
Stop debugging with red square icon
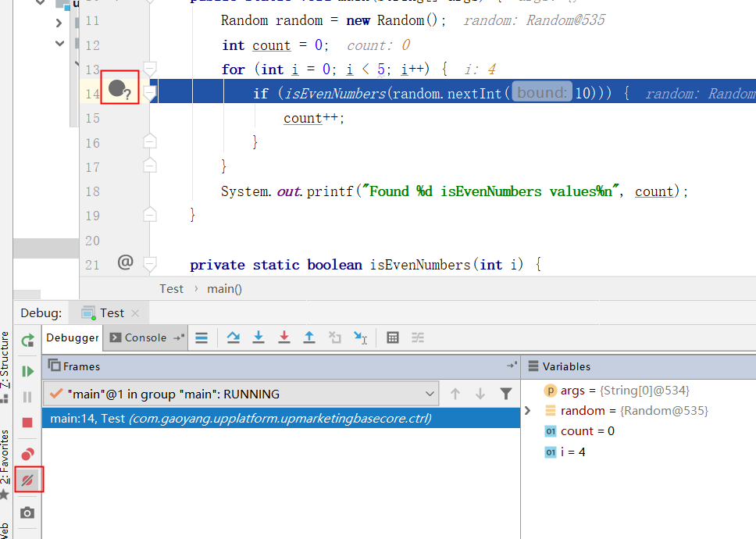[x=27, y=423]
